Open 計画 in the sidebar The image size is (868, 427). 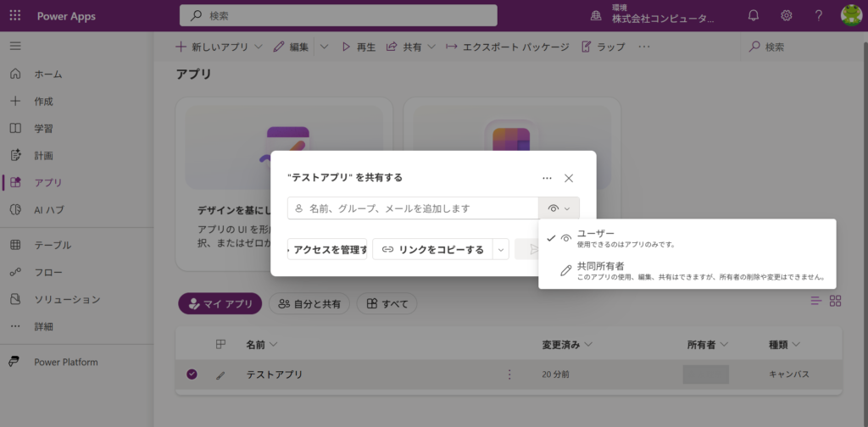pyautogui.click(x=31, y=155)
